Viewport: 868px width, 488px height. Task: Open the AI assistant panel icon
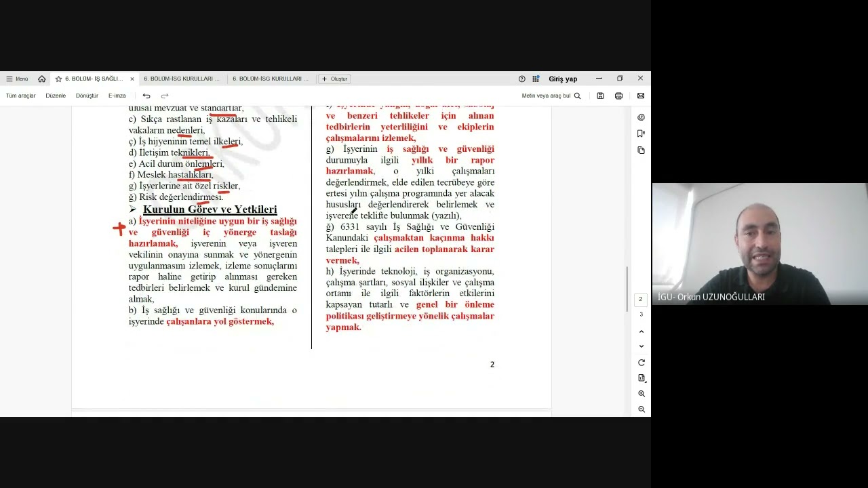point(641,117)
